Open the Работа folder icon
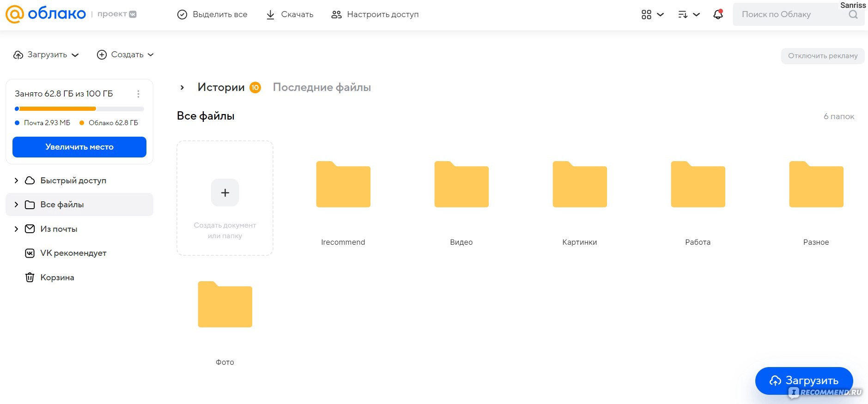Screen dimensions: 868x404 (x=698, y=184)
